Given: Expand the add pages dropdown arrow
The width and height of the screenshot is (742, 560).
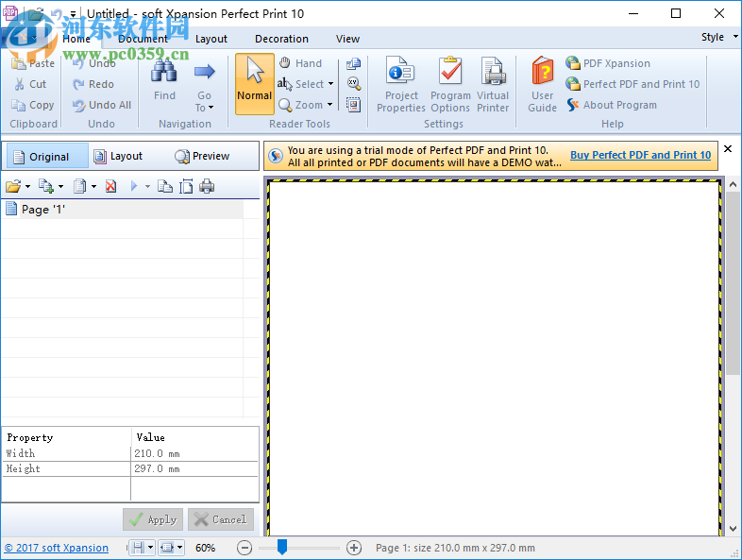Looking at the screenshot, I should pos(60,186).
